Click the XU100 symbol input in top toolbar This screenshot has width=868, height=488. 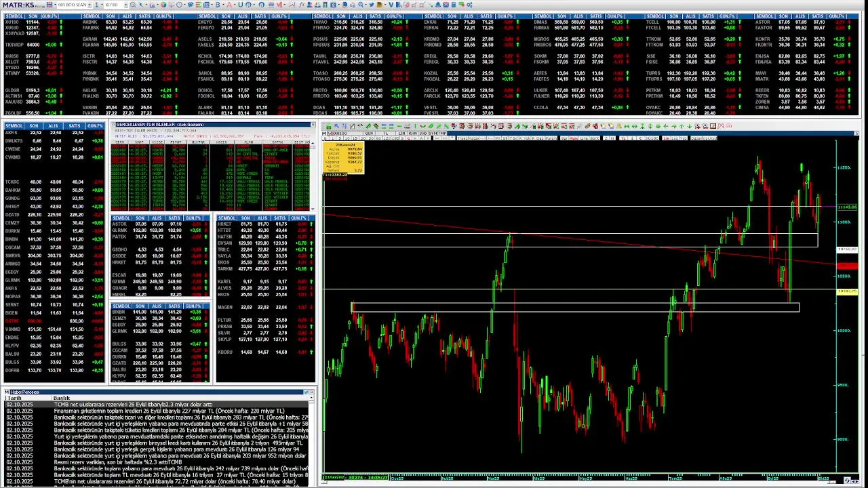click(114, 5)
